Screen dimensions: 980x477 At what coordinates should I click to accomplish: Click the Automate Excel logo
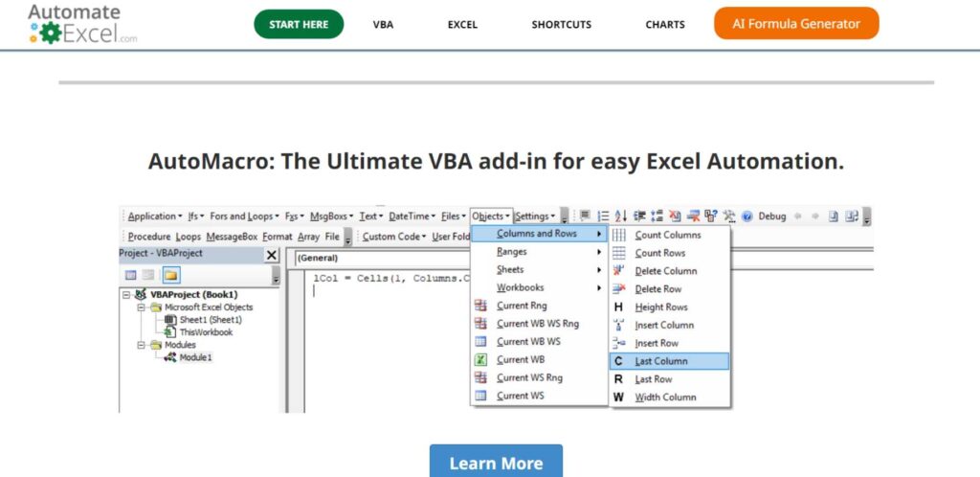click(x=82, y=24)
